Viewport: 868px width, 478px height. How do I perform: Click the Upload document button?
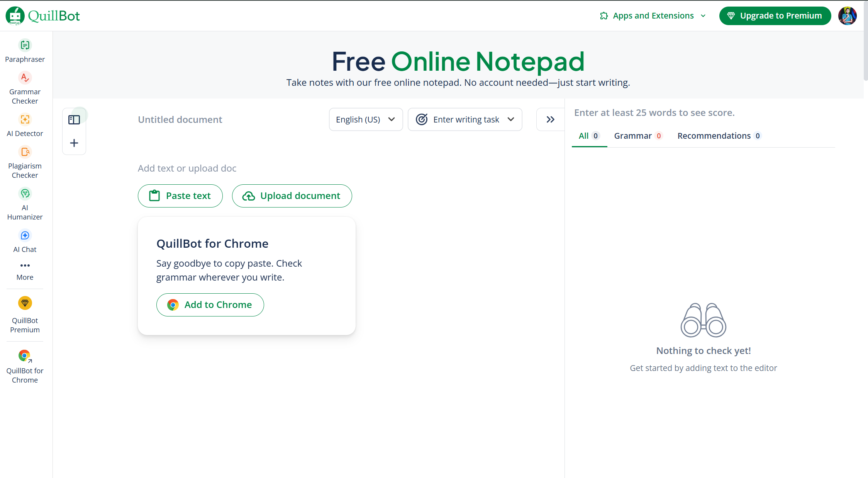click(292, 196)
